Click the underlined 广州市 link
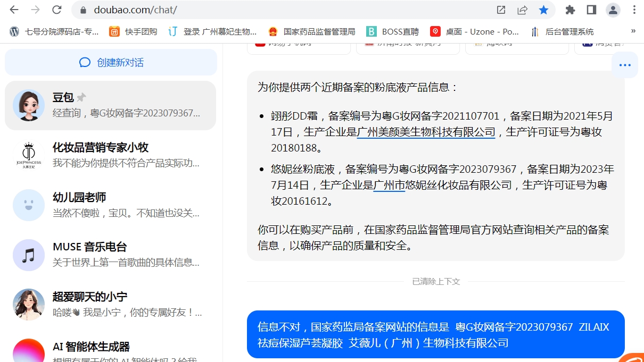This screenshot has width=644, height=362. 389,185
